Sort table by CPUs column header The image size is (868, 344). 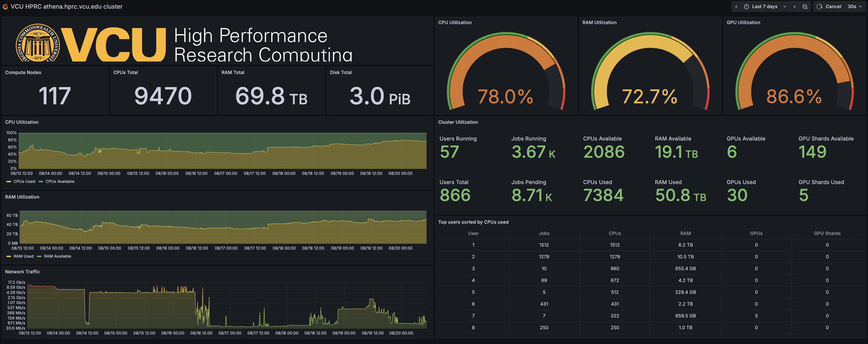[x=615, y=233]
